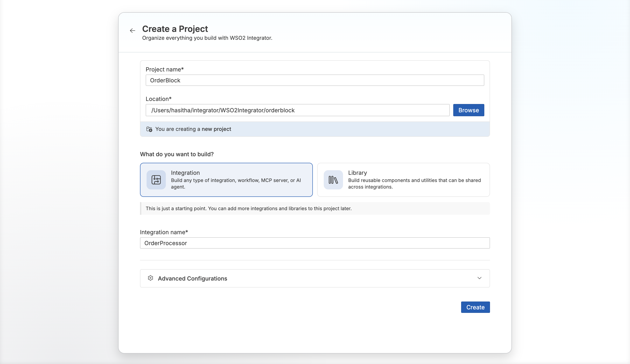
Task: Click the 'This is just a starting point' note
Action: tap(248, 208)
